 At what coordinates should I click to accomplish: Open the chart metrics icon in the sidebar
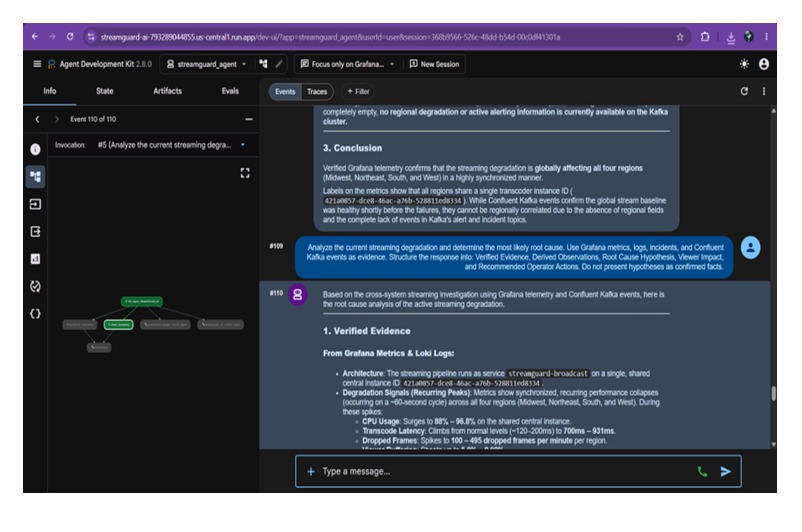(x=35, y=259)
